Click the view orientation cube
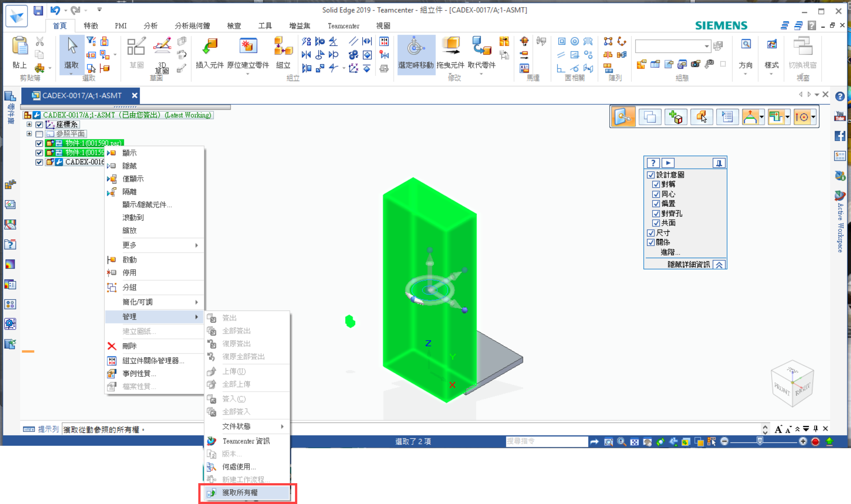Screen dimensions: 851x504 click(x=792, y=383)
